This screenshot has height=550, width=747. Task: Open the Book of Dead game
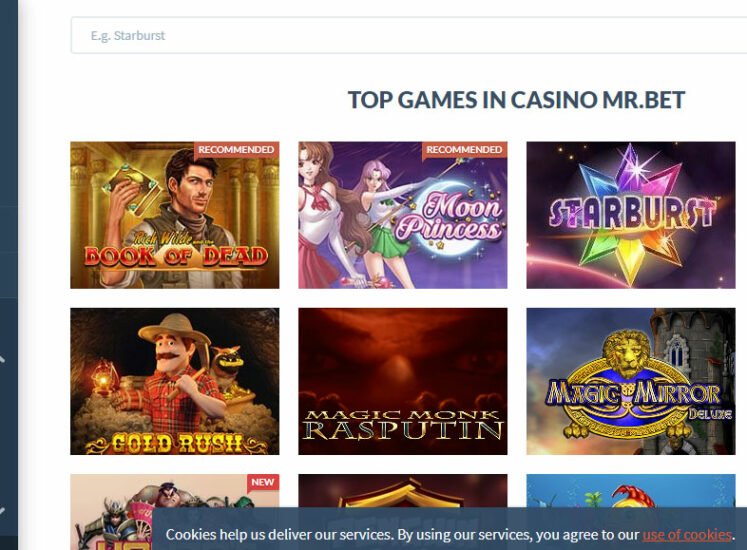(175, 215)
